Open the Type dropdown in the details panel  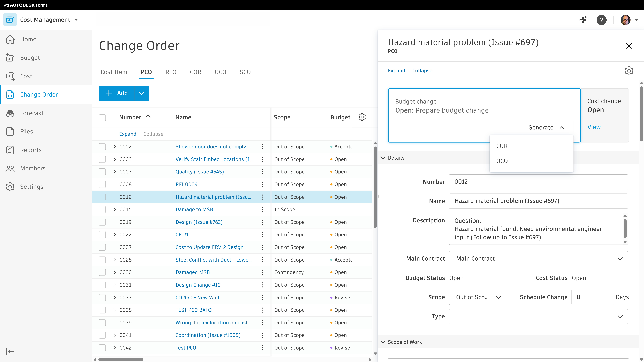[x=620, y=316]
